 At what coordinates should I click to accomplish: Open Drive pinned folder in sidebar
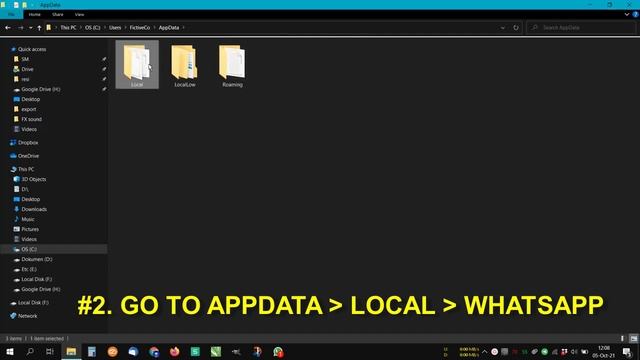tap(27, 69)
